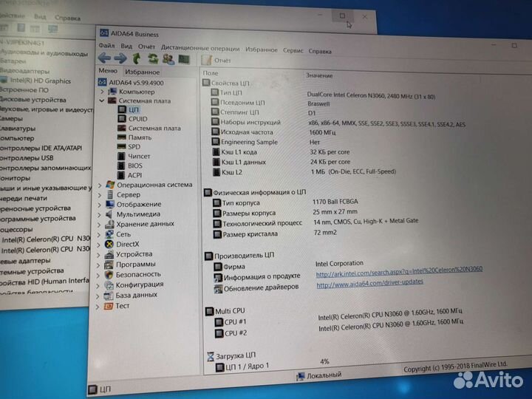Click the Windows logo Операционная система icon

pos(110,185)
